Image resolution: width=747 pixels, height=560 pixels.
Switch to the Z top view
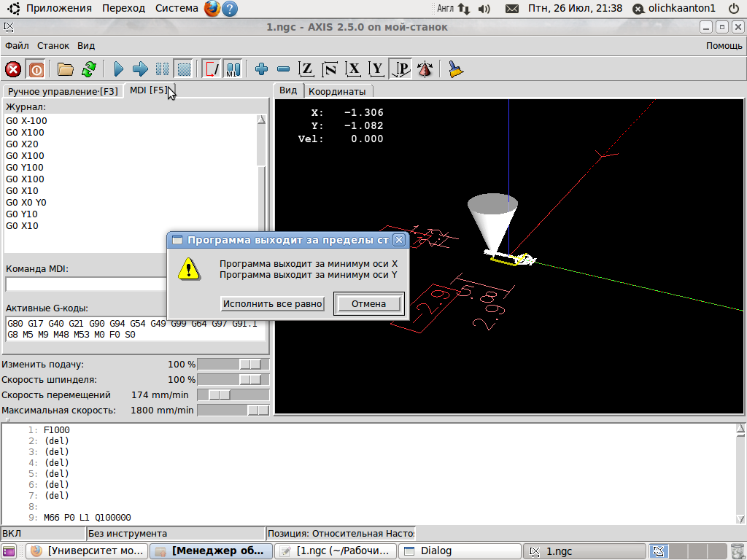[x=307, y=69]
